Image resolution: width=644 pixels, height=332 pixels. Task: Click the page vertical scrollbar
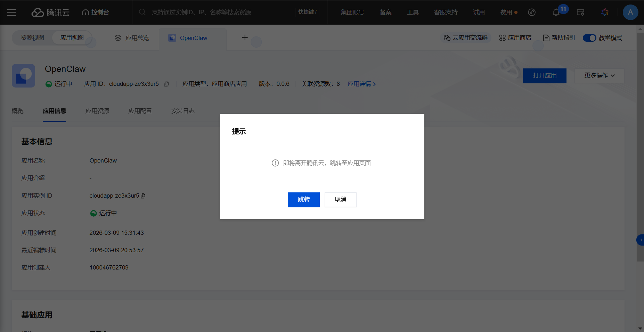640,147
